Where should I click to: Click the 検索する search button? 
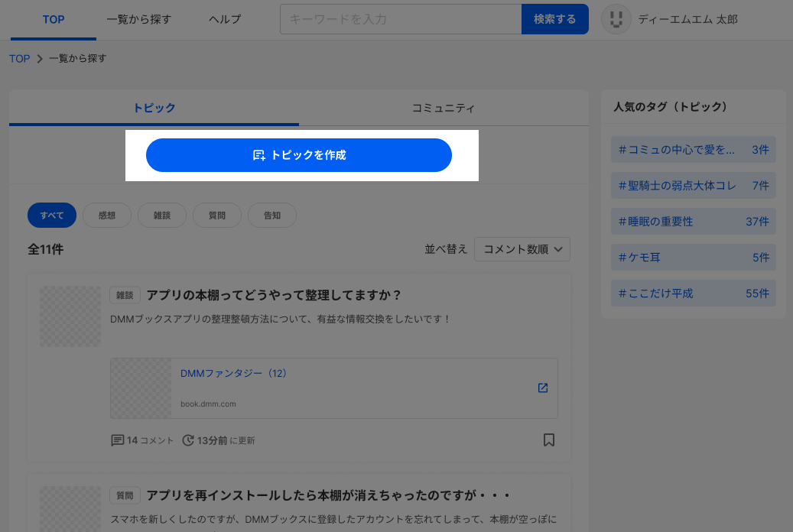(554, 19)
